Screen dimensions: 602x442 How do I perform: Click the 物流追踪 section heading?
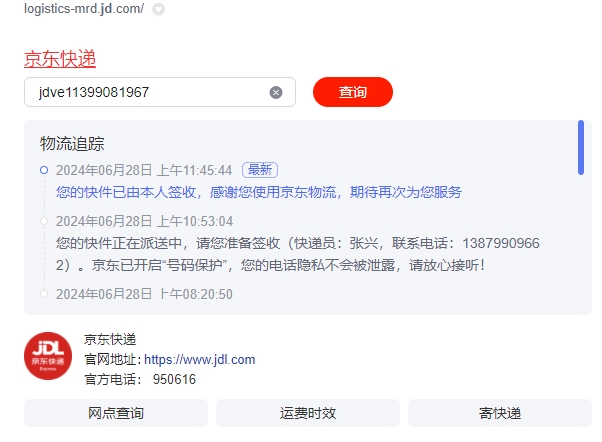(x=72, y=144)
